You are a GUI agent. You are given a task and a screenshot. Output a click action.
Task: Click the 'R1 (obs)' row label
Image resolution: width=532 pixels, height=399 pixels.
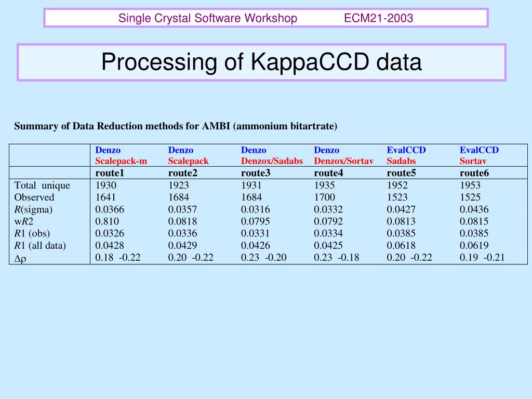coord(32,233)
